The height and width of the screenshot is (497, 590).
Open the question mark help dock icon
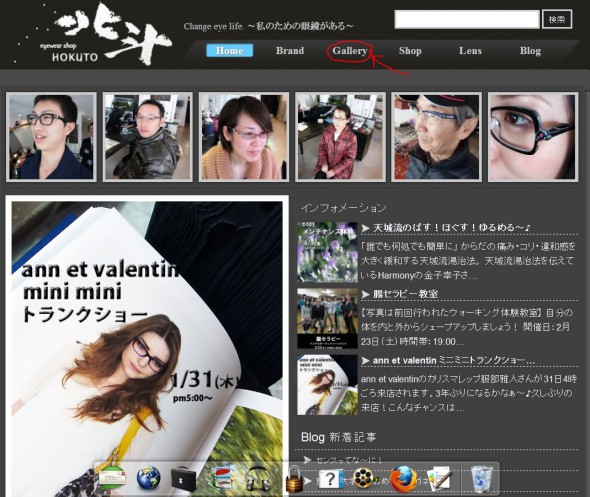(x=331, y=479)
